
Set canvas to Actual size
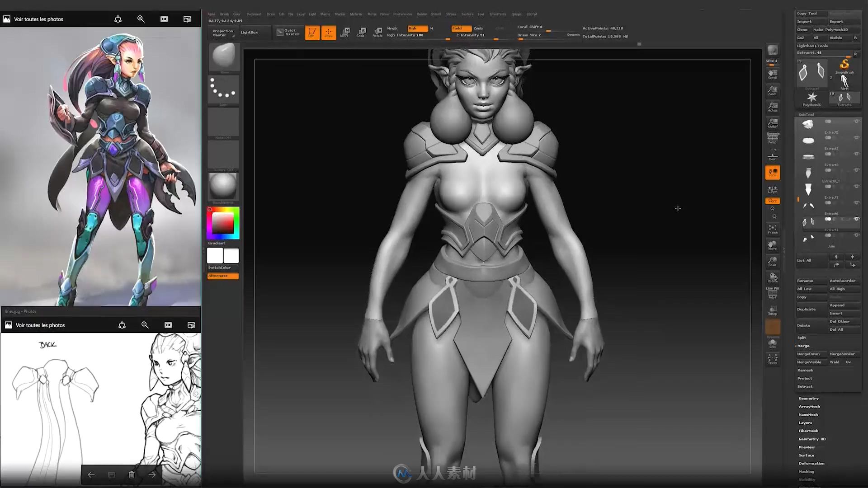pos(772,107)
